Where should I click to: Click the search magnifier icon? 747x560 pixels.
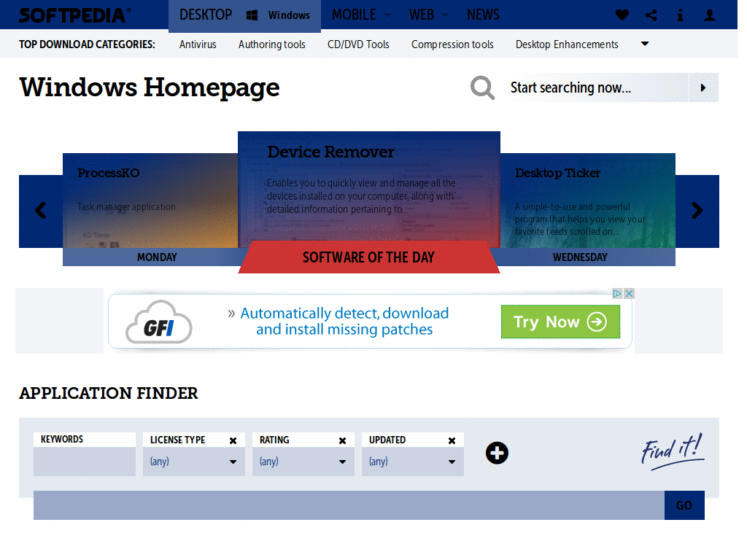[x=482, y=87]
